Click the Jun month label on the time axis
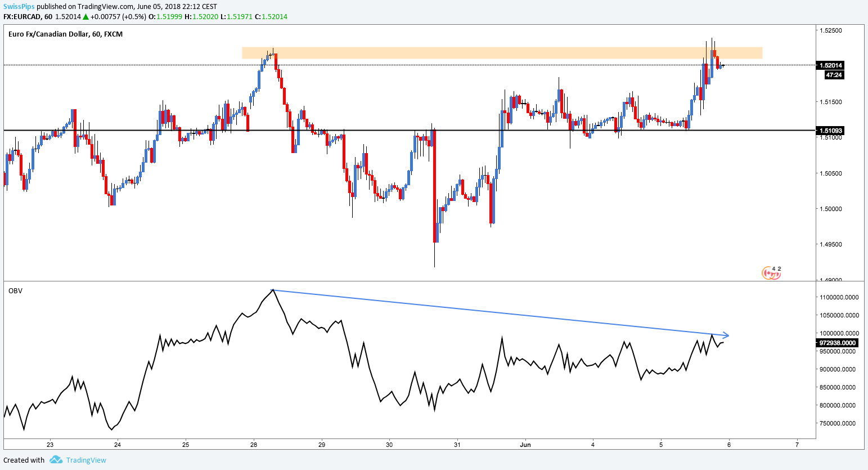The image size is (868, 470). click(525, 445)
